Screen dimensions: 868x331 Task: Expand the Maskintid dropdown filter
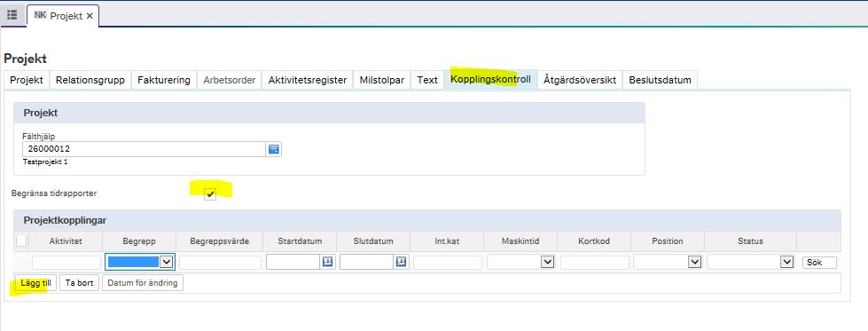coord(547,263)
